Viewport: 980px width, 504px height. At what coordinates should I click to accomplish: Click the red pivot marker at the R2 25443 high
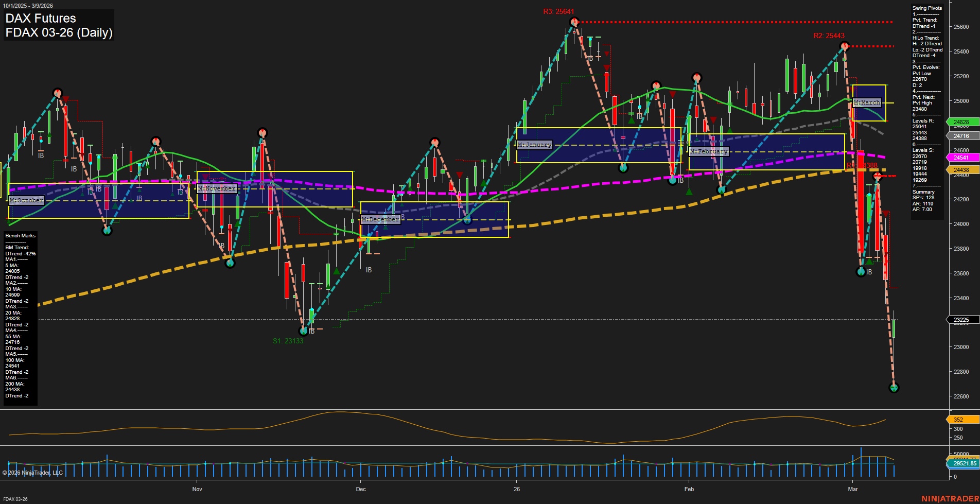[x=845, y=46]
